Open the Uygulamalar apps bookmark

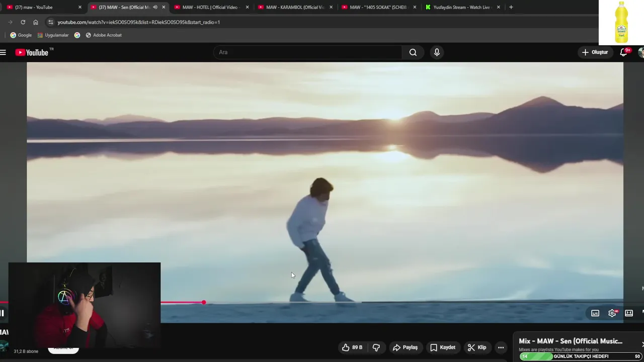click(53, 35)
